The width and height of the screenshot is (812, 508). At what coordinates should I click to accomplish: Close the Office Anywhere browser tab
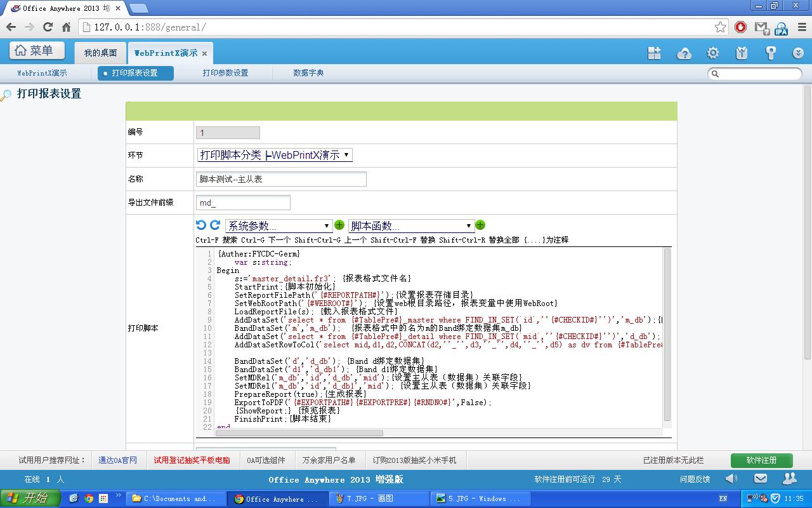118,8
